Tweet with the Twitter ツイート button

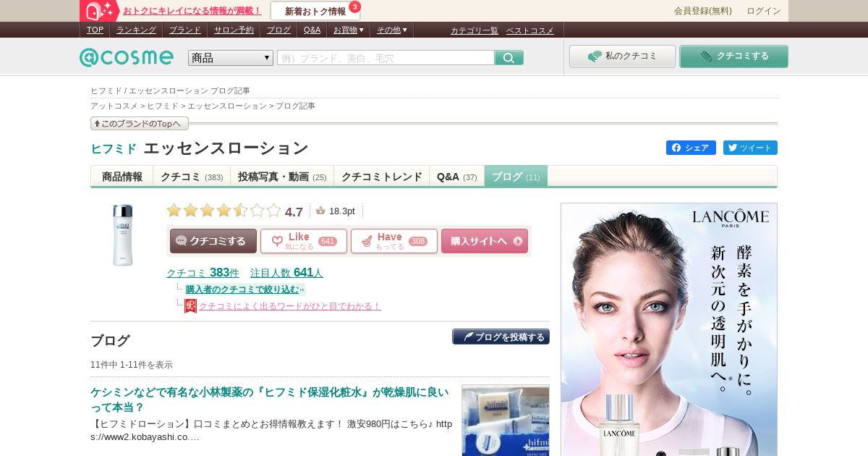click(x=750, y=148)
